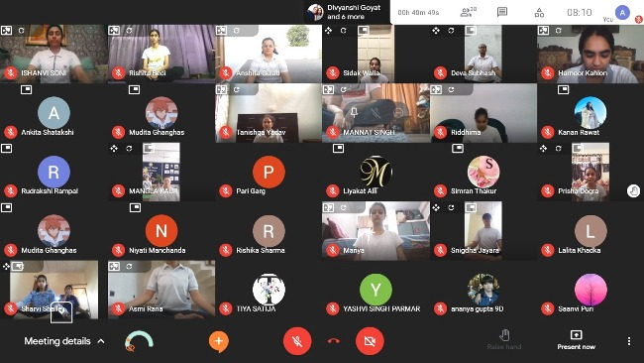The width and height of the screenshot is (644, 363).
Task: Click Meeting details text
Action: click(x=57, y=341)
